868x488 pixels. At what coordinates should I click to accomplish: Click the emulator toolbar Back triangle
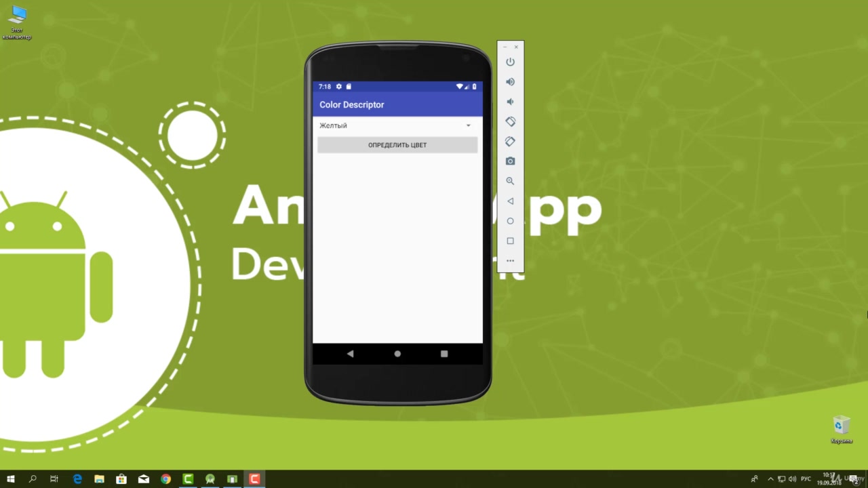tap(510, 201)
